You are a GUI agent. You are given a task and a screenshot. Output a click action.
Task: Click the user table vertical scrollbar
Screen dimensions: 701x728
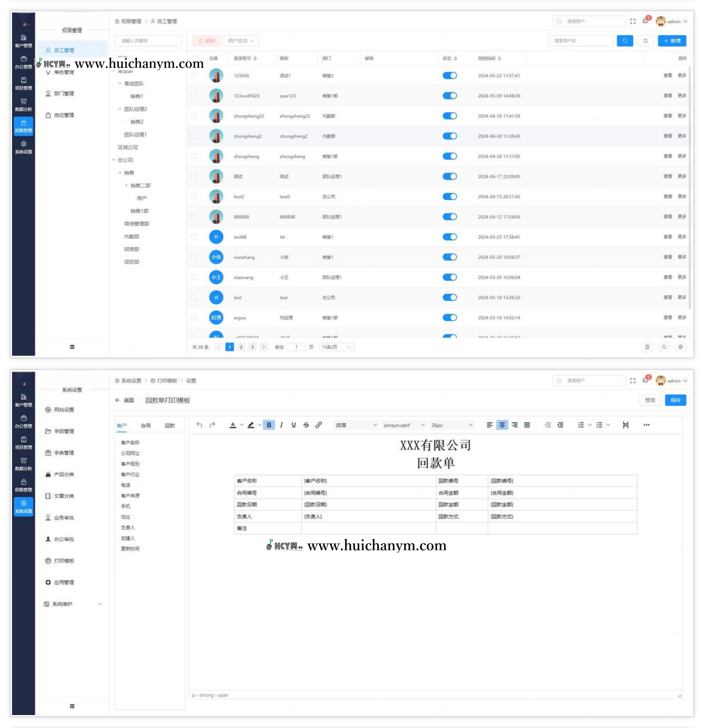pyautogui.click(x=690, y=187)
